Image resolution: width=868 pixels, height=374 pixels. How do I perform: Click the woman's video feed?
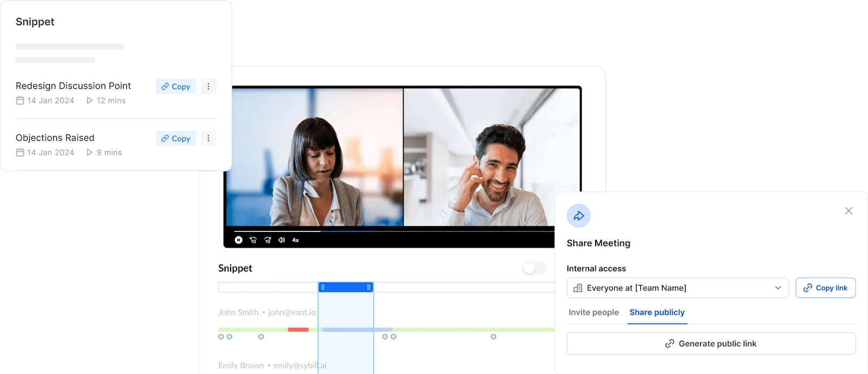[315, 157]
